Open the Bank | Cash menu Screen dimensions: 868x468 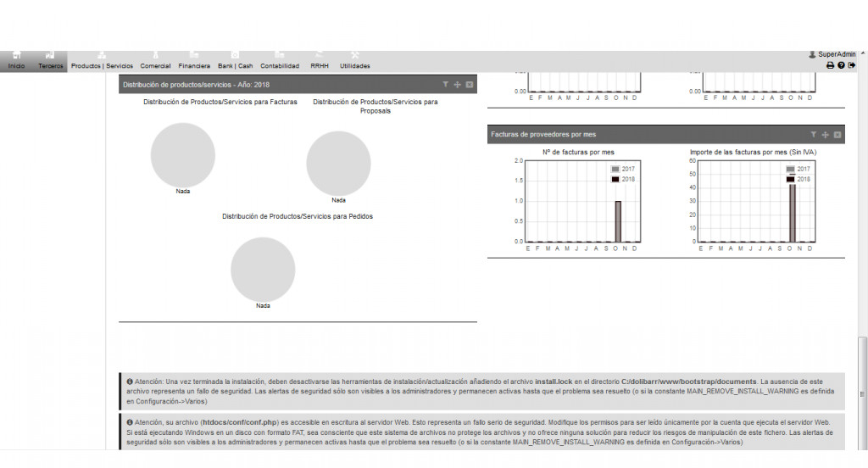pos(236,61)
